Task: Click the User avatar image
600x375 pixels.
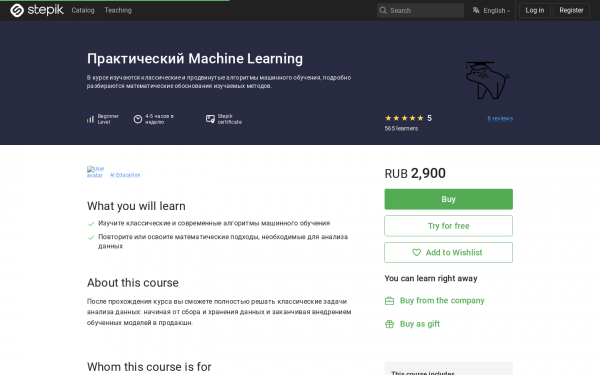Action: pyautogui.click(x=96, y=172)
